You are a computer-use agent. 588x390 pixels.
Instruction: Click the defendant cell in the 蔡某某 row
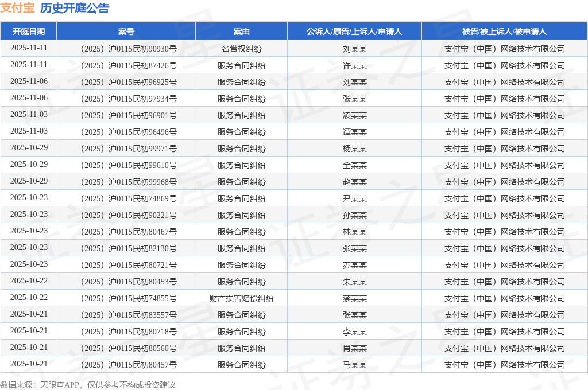click(x=504, y=298)
